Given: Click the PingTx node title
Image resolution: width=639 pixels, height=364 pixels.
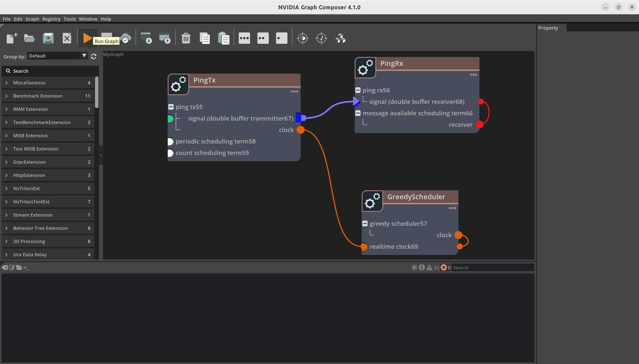Looking at the screenshot, I should click(x=204, y=80).
